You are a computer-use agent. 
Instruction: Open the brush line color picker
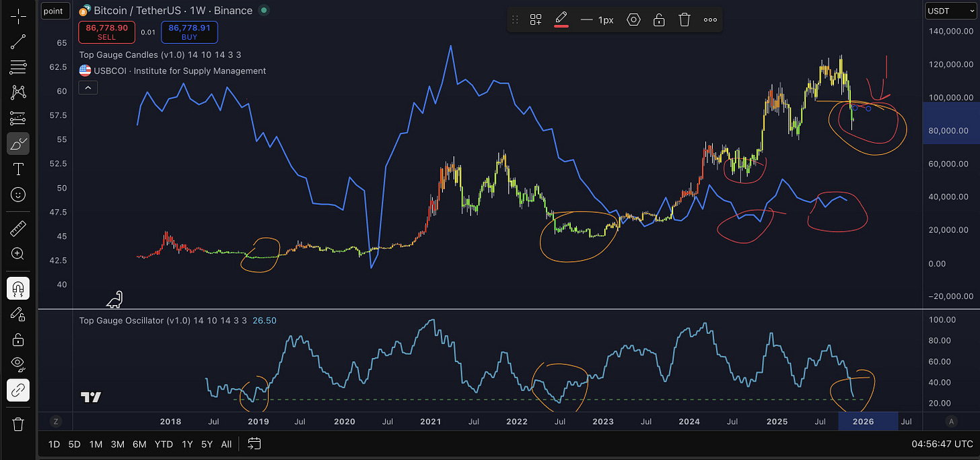click(x=561, y=20)
